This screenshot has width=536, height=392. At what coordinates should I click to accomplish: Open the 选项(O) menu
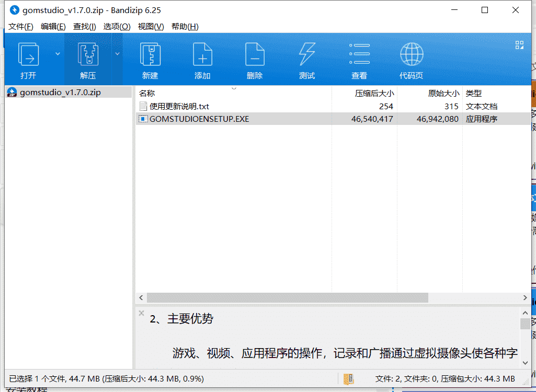(x=117, y=27)
